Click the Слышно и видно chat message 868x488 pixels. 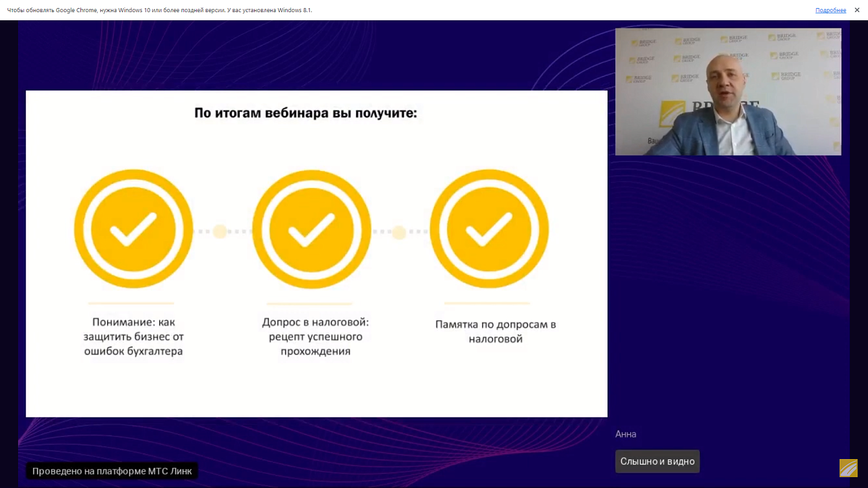point(657,461)
